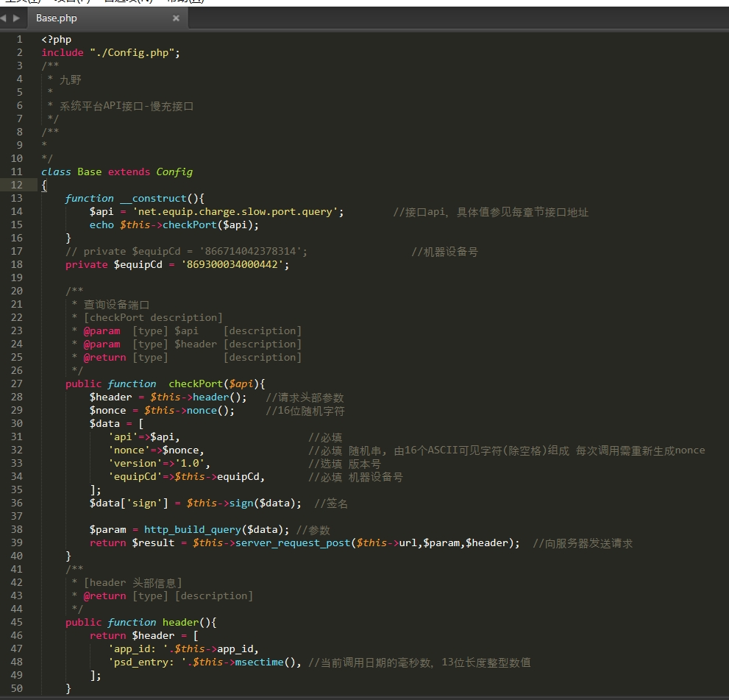This screenshot has width=729, height=700.
Task: Click the 'net.equip.charge.slow.port.query' string
Action: 238,211
